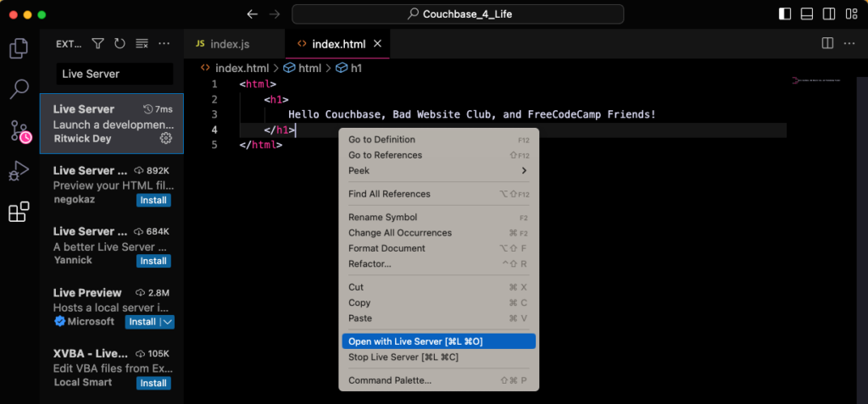Open the Explorer view in activity bar
Viewport: 868px width, 404px height.
[x=19, y=48]
